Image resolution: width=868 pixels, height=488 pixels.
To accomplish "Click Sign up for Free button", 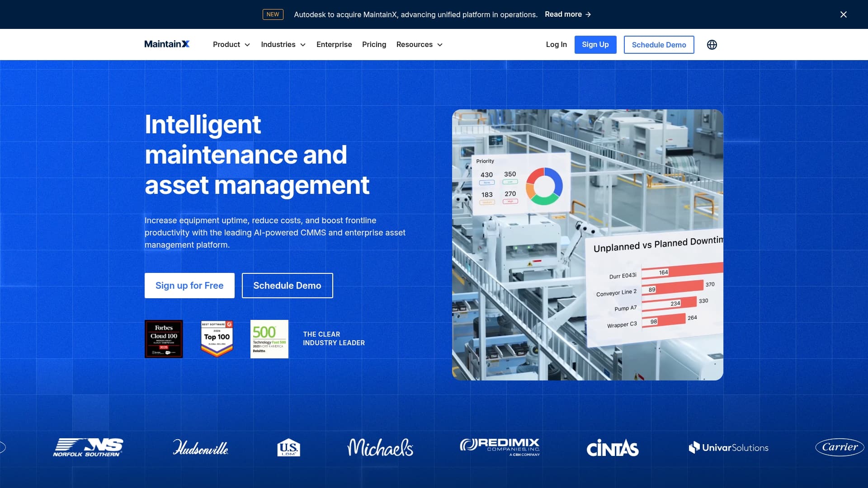I will click(189, 286).
